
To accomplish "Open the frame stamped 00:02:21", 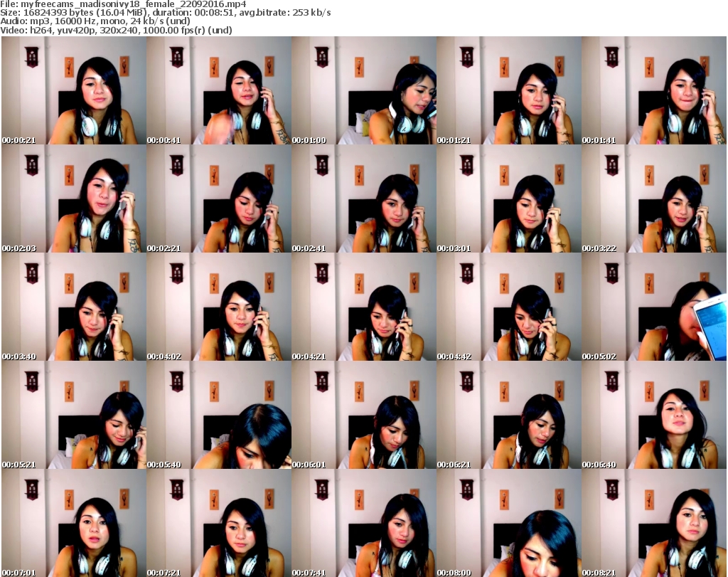I will [x=219, y=198].
